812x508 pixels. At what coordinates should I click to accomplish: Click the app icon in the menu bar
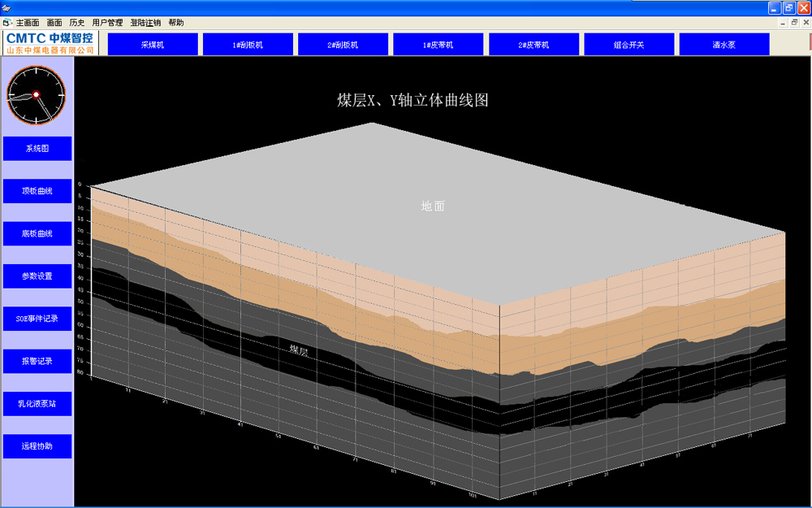7,23
